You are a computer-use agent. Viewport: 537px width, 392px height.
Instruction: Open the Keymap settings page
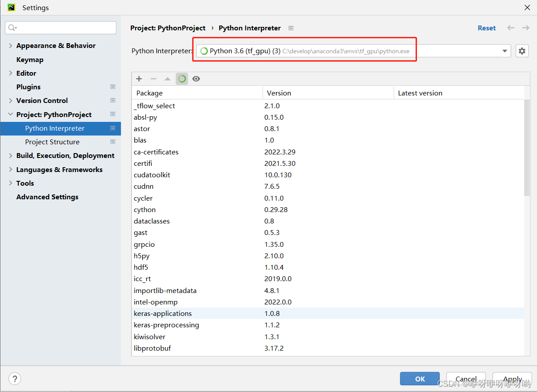click(x=30, y=60)
